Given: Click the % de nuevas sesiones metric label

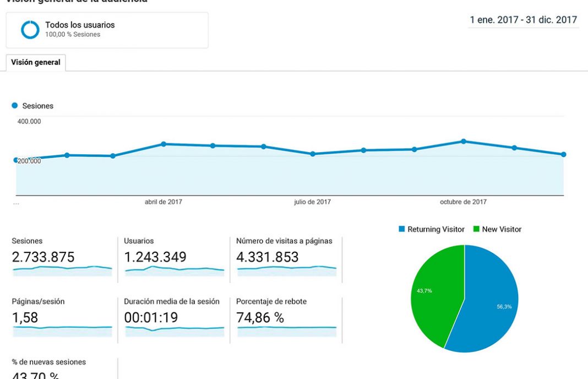Looking at the screenshot, I should (x=48, y=362).
